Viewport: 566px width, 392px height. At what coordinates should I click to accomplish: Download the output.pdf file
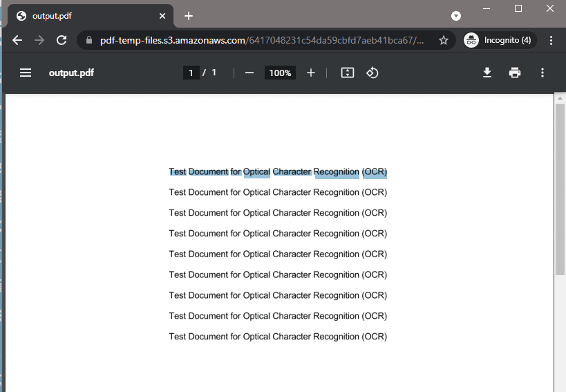click(x=487, y=73)
